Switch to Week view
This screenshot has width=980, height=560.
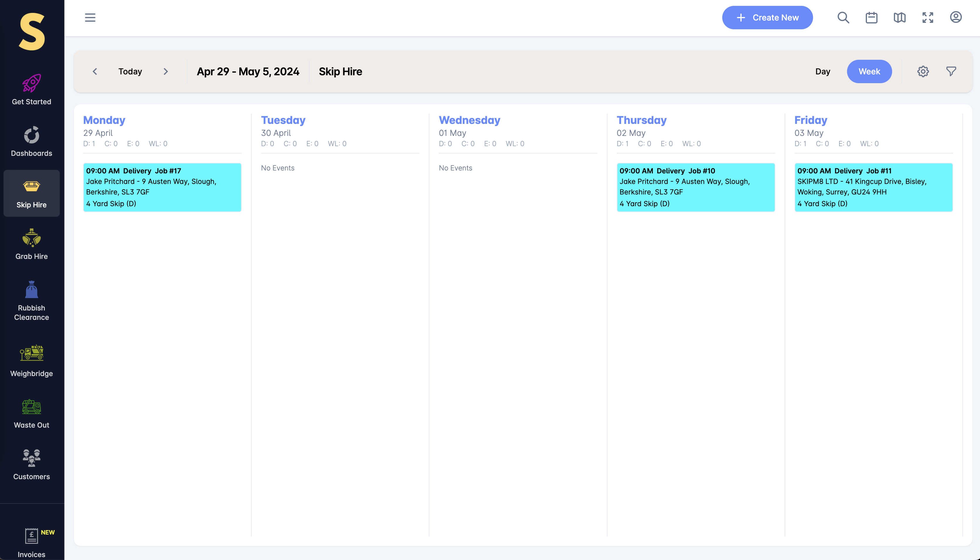pos(869,71)
